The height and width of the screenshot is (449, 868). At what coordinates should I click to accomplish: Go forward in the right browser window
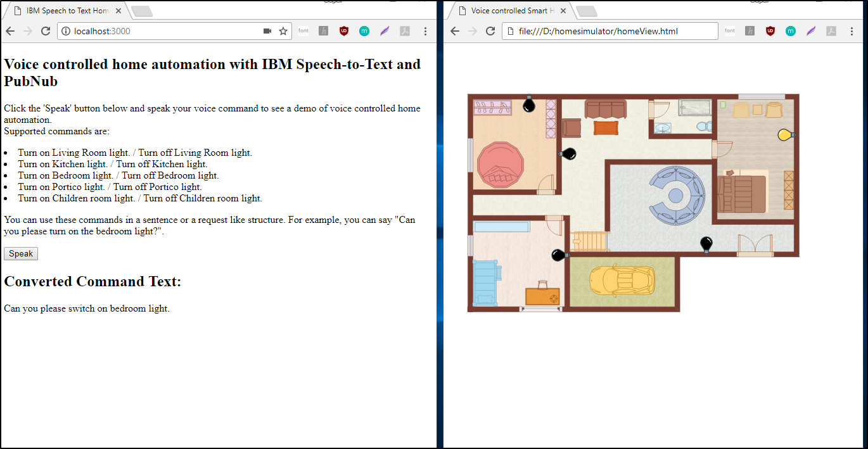[x=473, y=31]
